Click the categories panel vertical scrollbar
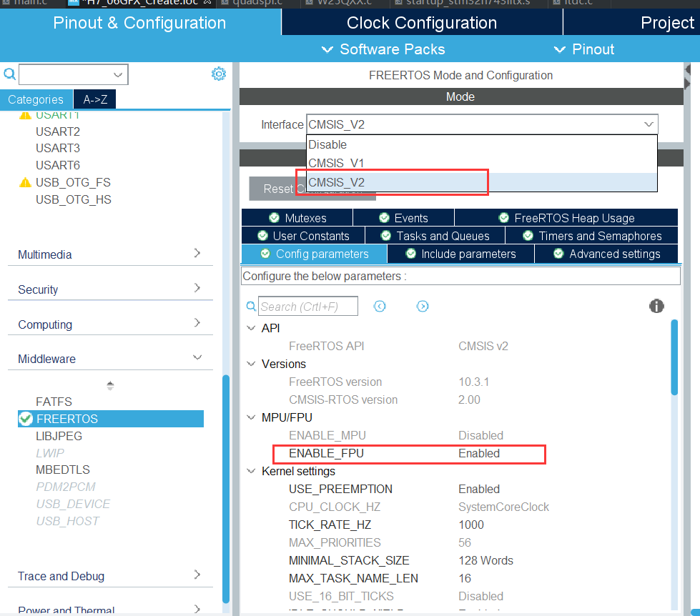700x616 pixels. coord(226,488)
